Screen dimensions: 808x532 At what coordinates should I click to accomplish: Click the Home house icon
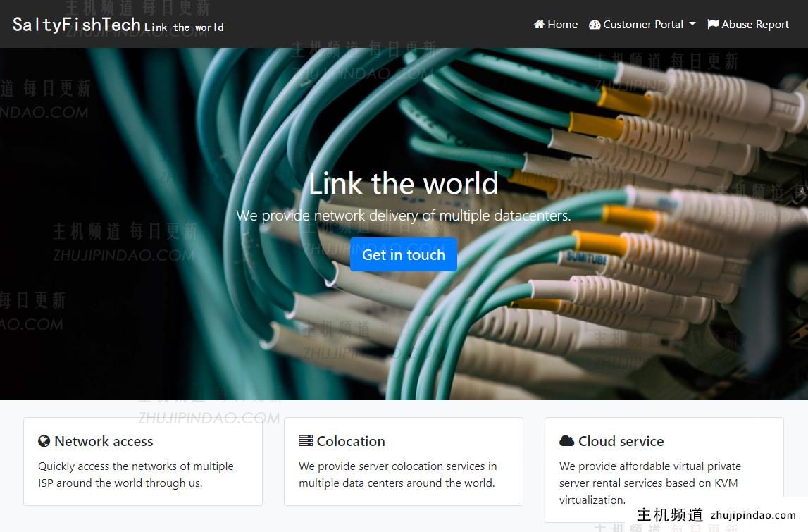tap(539, 24)
